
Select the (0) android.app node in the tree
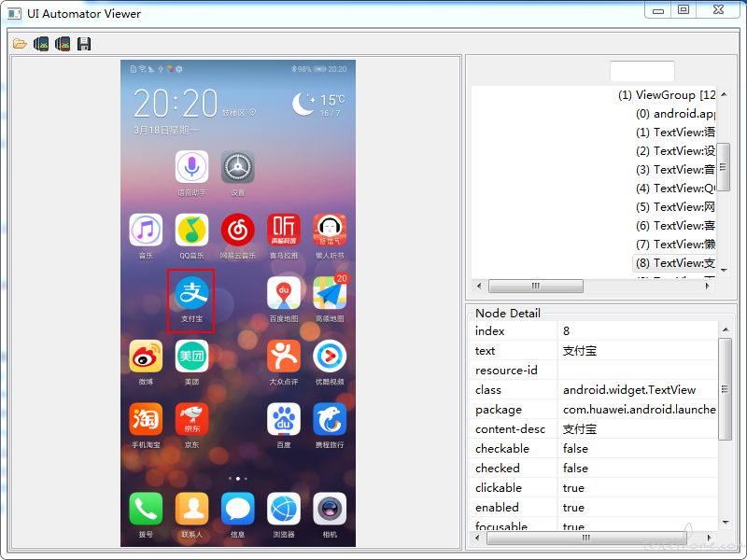pyautogui.click(x=675, y=114)
